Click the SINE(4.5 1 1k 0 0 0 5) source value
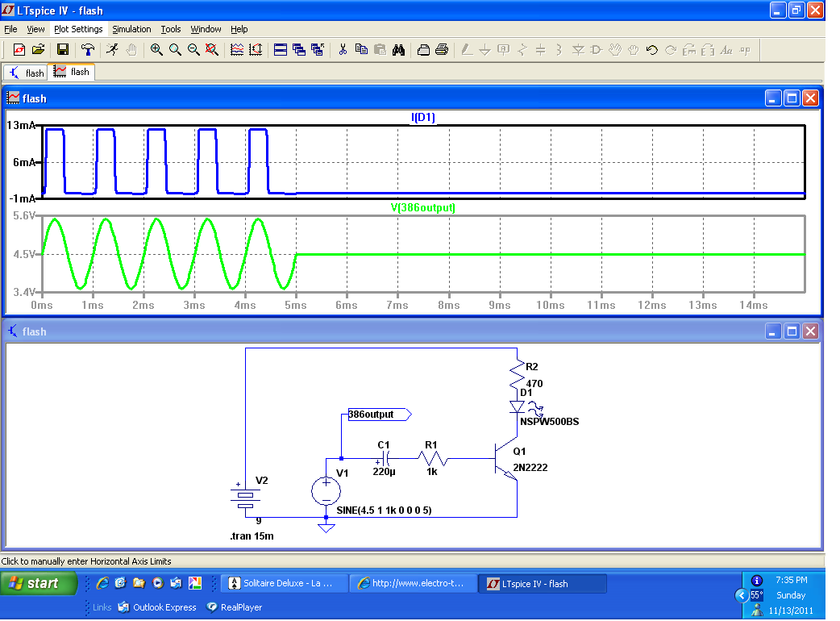 384,510
